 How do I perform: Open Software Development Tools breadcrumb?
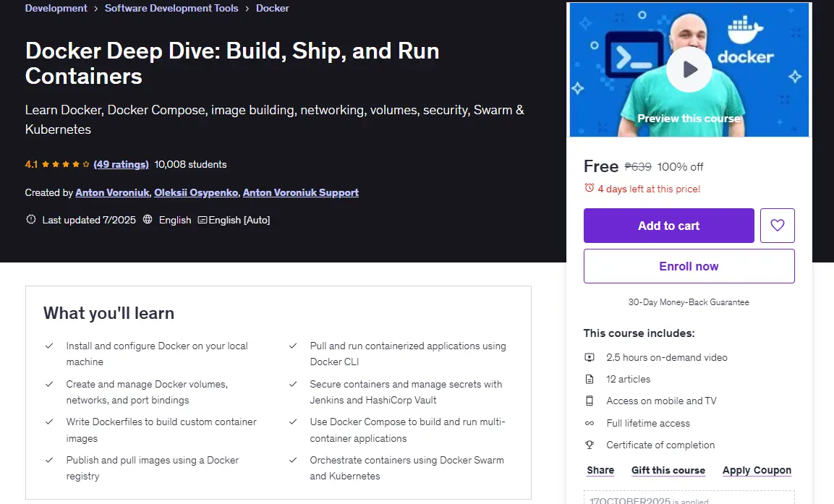click(171, 8)
